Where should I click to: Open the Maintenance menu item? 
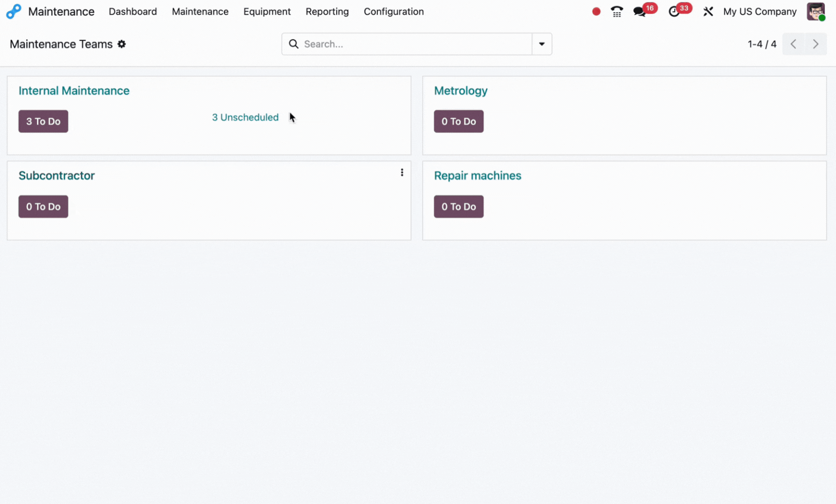tap(200, 12)
